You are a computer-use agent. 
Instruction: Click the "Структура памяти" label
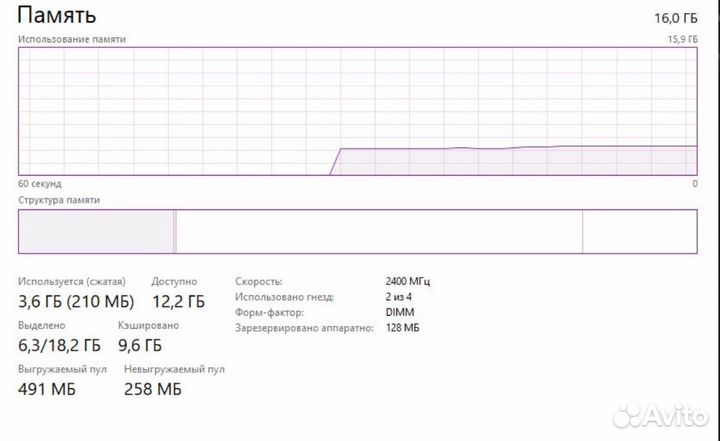click(x=59, y=200)
